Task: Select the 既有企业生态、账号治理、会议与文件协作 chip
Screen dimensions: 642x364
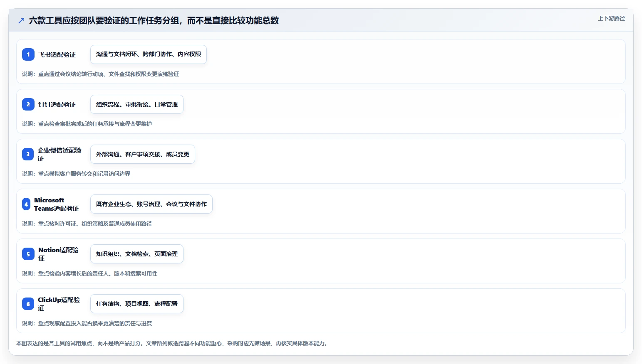Action: pos(151,204)
